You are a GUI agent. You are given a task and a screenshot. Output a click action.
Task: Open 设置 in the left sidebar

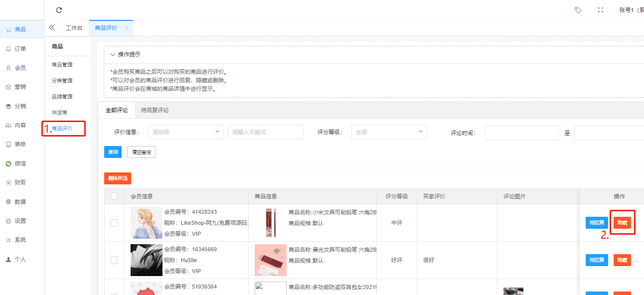(20, 221)
